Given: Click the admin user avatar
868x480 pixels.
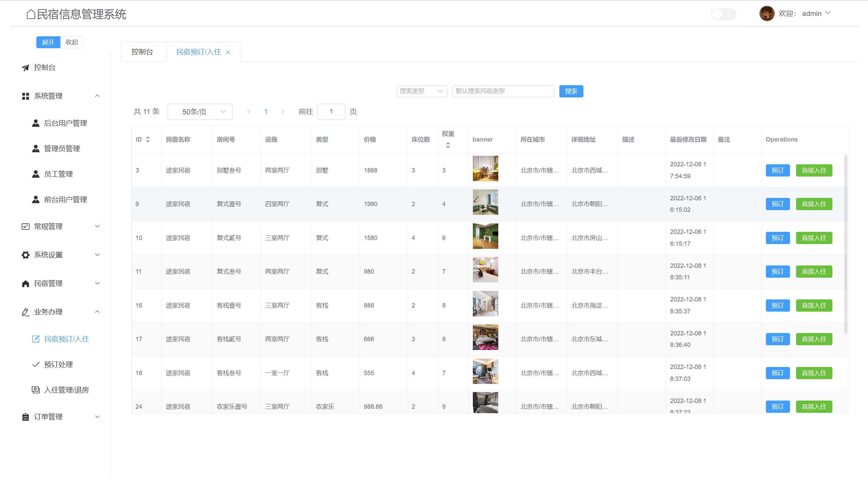Looking at the screenshot, I should (767, 14).
